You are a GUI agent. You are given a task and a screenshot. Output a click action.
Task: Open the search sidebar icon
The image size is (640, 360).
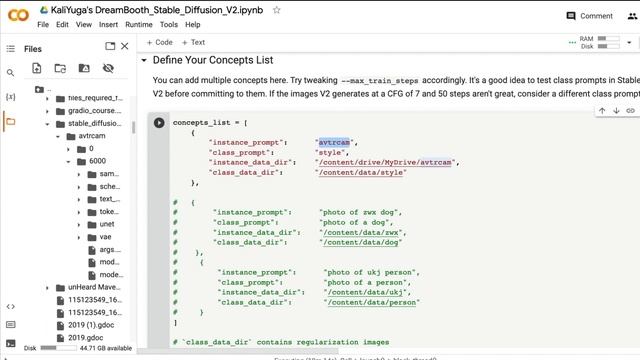click(11, 73)
